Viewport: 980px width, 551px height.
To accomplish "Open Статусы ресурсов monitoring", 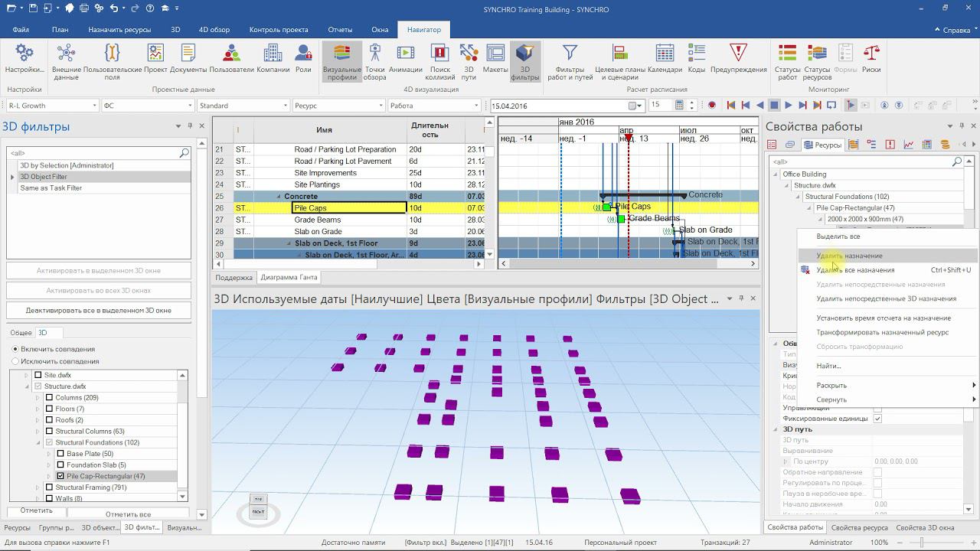I will point(817,61).
